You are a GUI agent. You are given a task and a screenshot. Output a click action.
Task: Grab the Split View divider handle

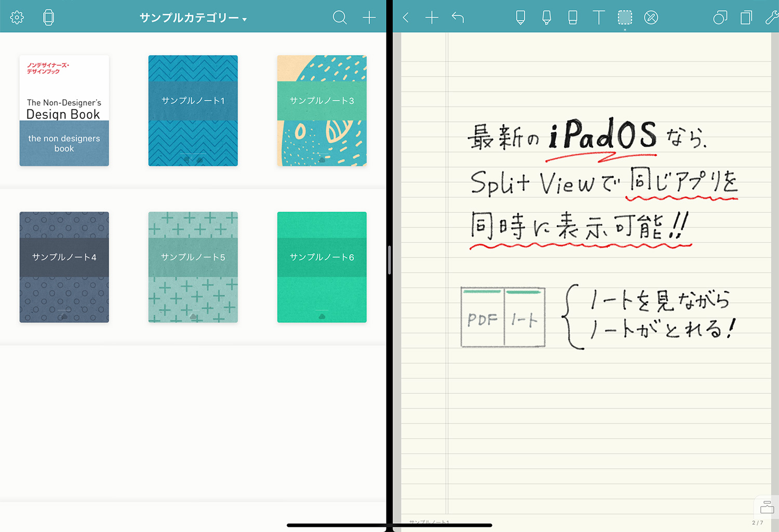click(x=389, y=260)
